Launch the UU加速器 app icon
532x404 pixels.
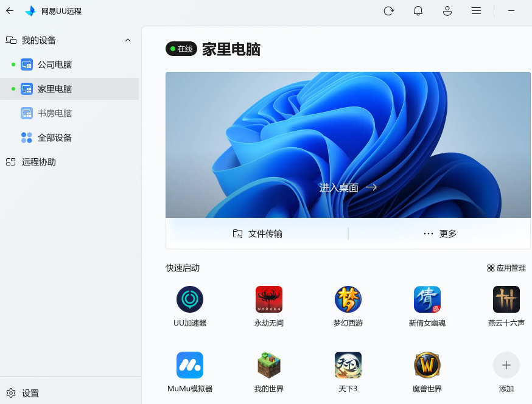190,299
